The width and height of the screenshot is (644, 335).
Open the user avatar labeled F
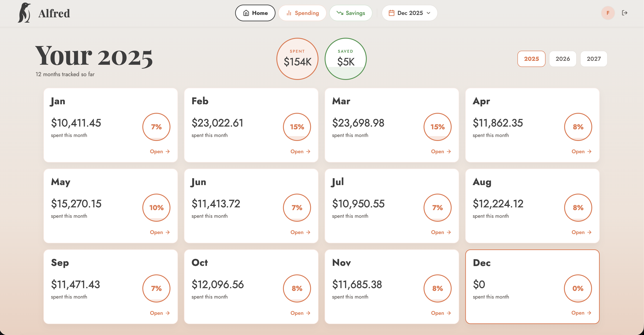click(608, 13)
